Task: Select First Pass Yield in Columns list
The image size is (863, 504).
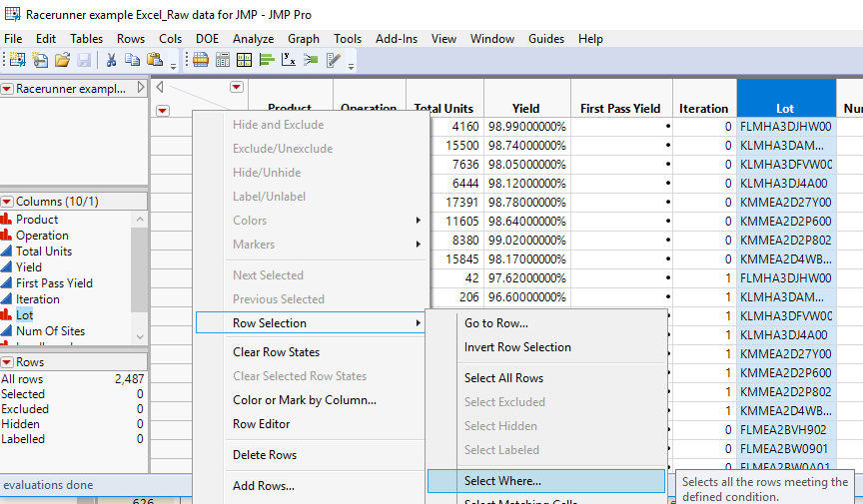Action: tap(54, 282)
